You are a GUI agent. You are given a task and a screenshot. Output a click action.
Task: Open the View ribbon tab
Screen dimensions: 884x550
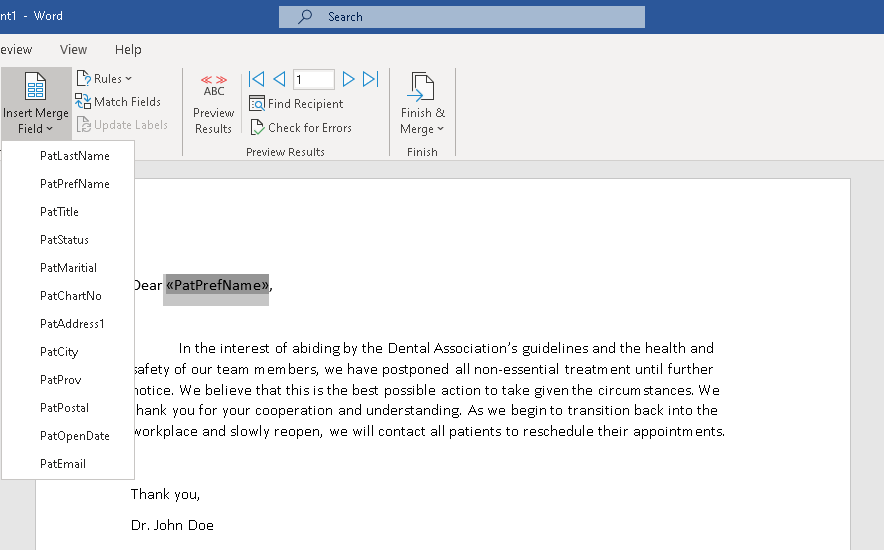point(73,50)
